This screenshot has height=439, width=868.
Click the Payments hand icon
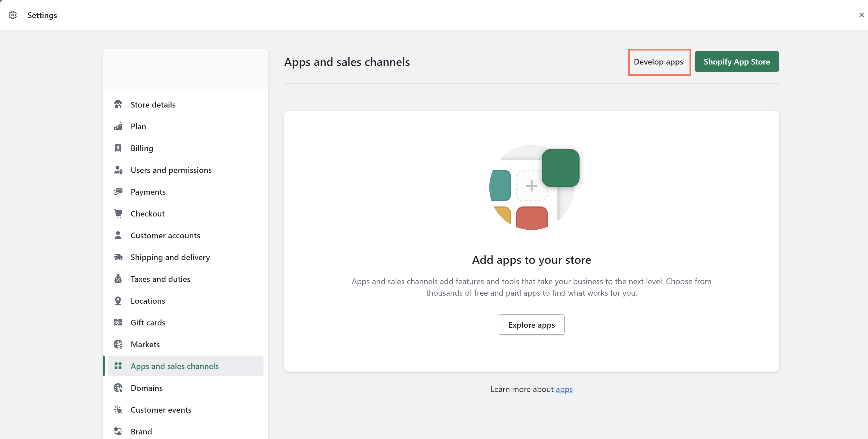pos(118,192)
